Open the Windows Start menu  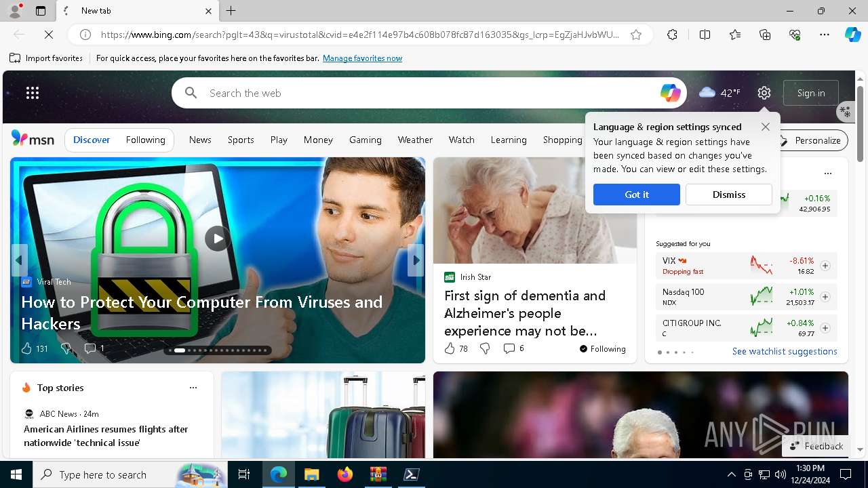click(16, 474)
